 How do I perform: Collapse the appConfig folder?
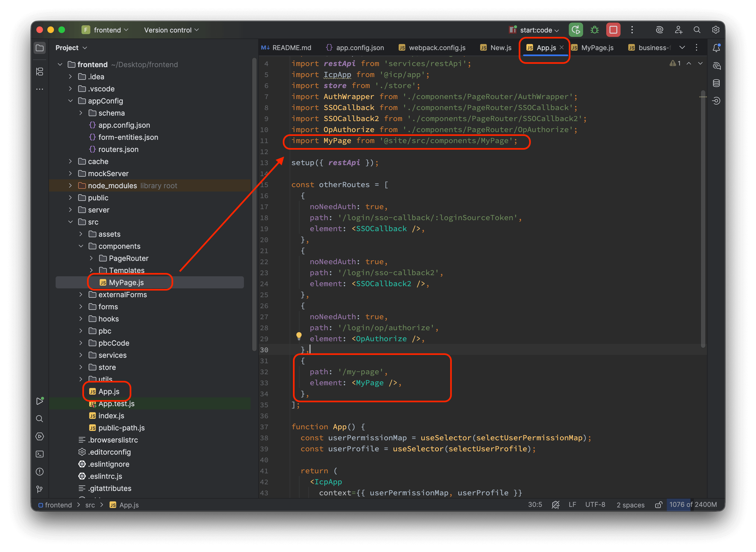(70, 101)
